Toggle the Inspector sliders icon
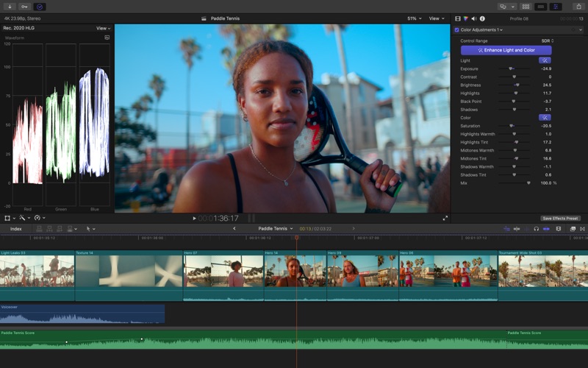 [x=556, y=7]
